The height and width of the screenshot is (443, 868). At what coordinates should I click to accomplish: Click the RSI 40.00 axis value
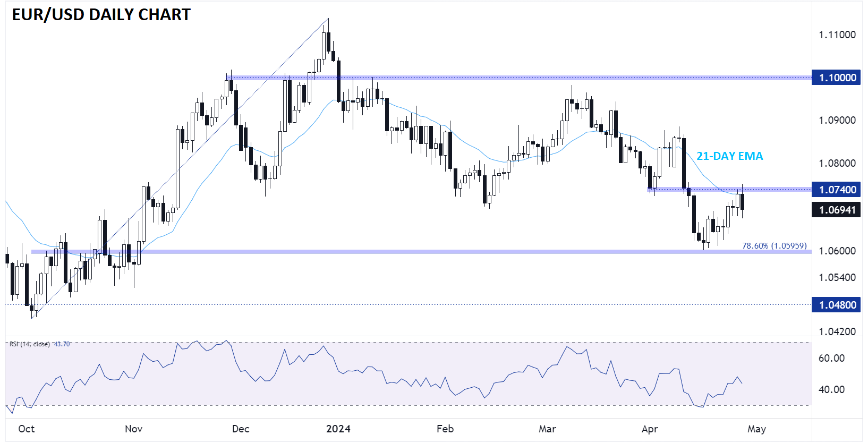[831, 390]
